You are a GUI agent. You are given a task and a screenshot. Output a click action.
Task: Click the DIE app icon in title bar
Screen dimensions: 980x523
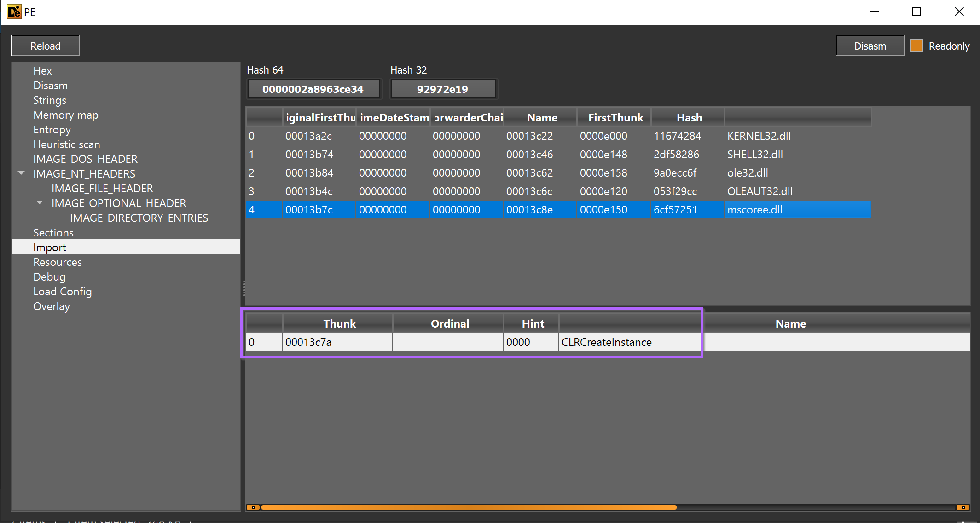click(x=14, y=12)
